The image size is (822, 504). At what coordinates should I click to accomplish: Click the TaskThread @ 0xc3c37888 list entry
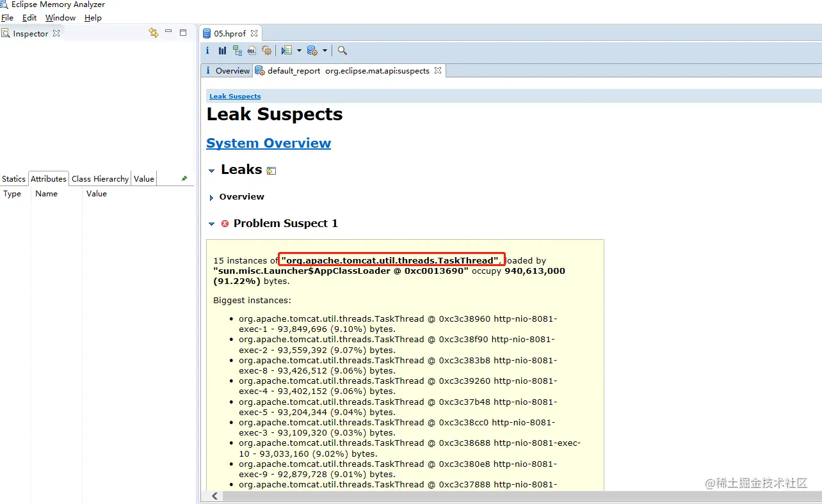398,485
